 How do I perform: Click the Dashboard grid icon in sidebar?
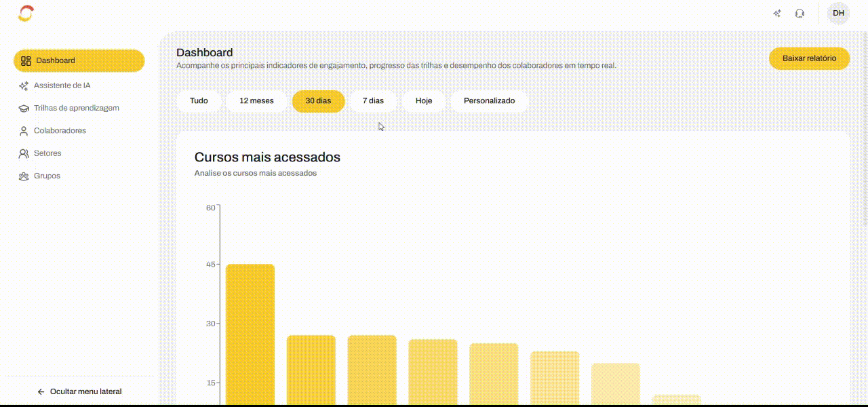coord(26,61)
